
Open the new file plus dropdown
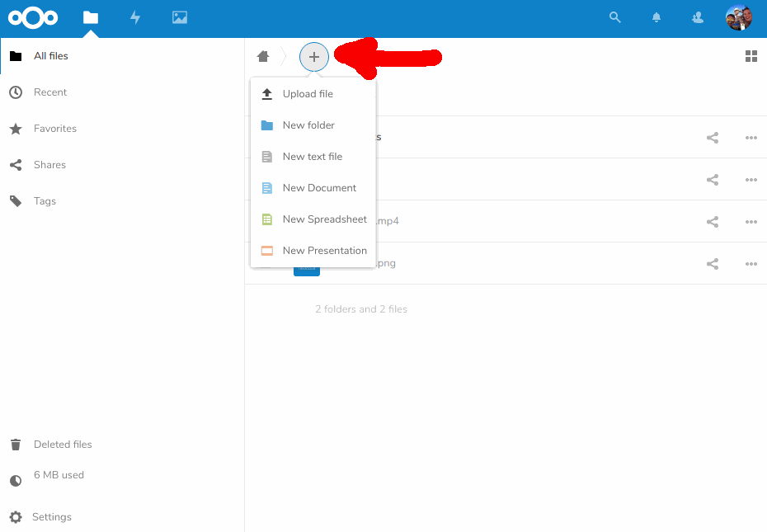313,56
